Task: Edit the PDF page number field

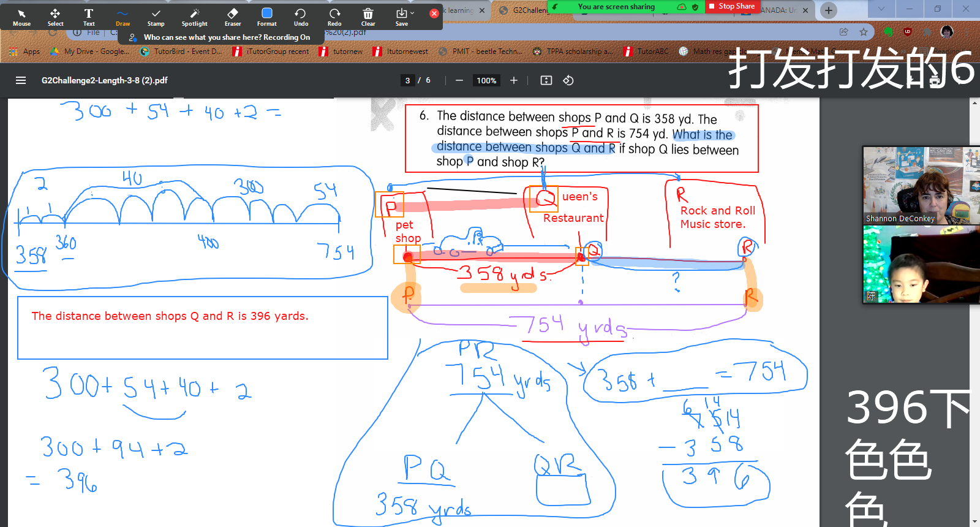Action: click(408, 80)
